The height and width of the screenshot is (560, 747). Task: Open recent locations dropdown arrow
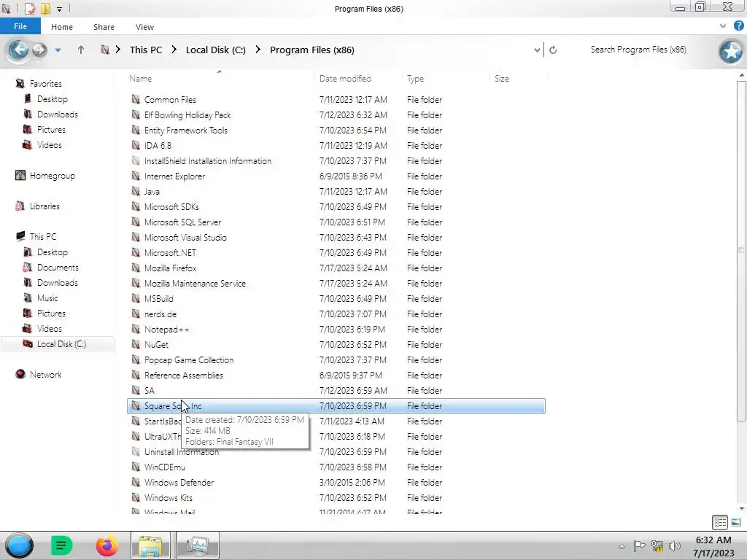coord(58,50)
